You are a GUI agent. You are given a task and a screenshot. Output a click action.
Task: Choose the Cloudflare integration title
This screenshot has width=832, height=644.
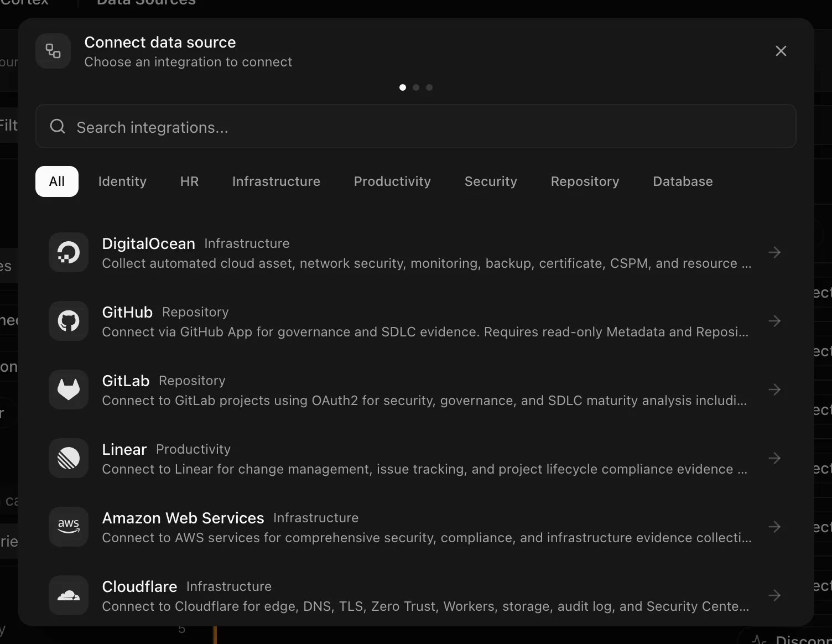(139, 586)
